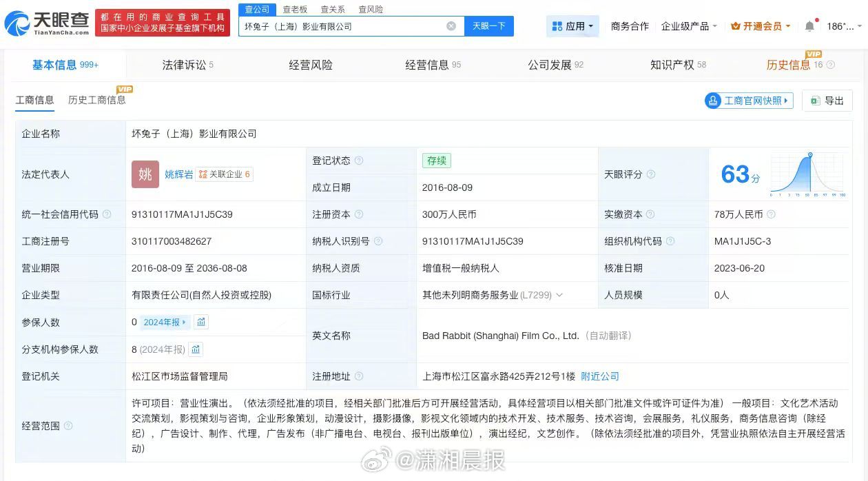Click the 应用 grid icon
The image size is (868, 481).
point(557,26)
